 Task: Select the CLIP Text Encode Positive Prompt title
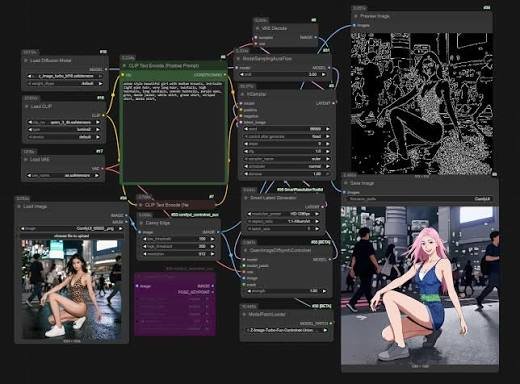tap(164, 66)
